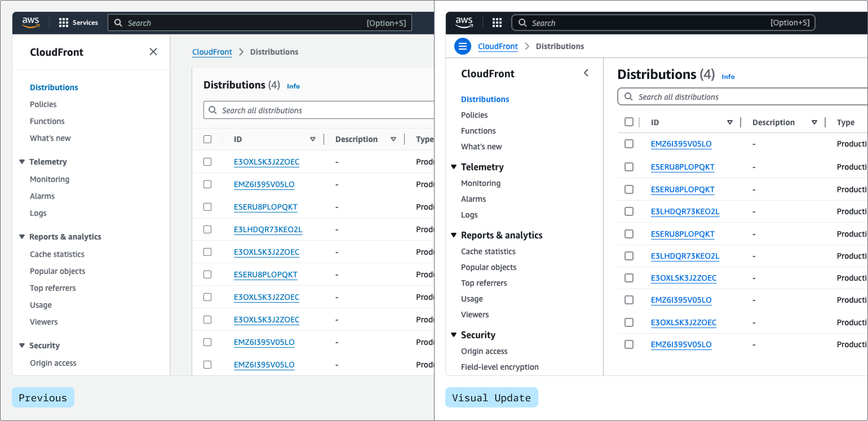The width and height of the screenshot is (868, 421).
Task: Open Policies in the left CloudFront sidebar
Action: tap(43, 104)
